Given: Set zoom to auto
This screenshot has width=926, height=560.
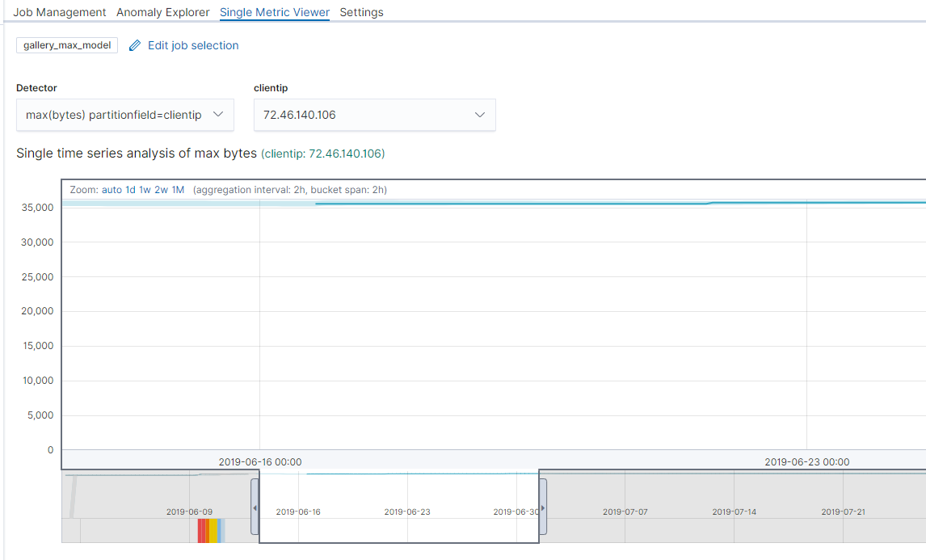Looking at the screenshot, I should [x=111, y=189].
